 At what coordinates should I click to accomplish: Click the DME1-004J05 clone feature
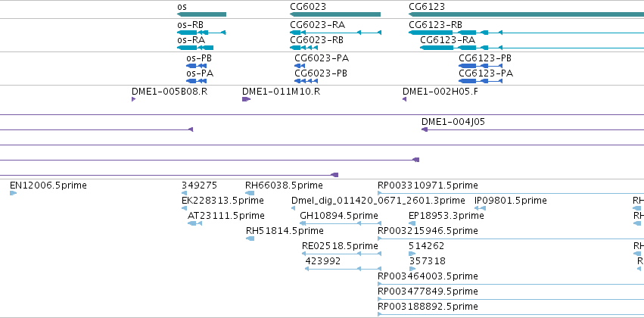click(x=533, y=129)
